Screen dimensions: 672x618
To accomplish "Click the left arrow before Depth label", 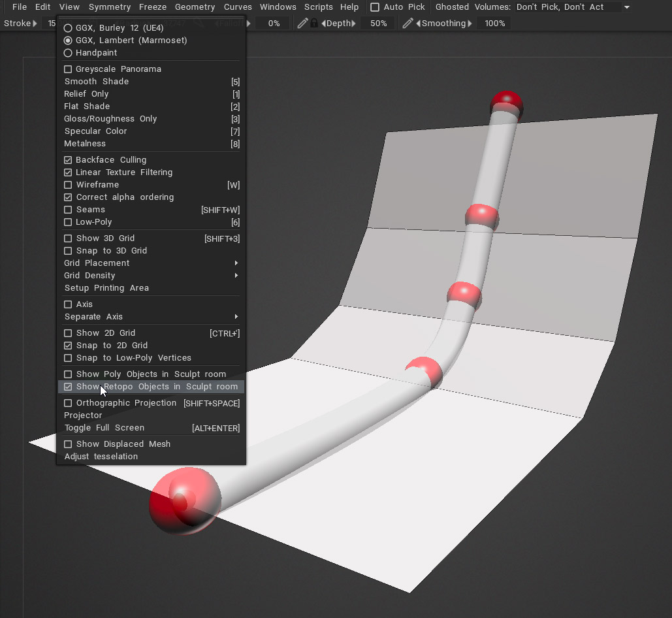I will coord(323,24).
